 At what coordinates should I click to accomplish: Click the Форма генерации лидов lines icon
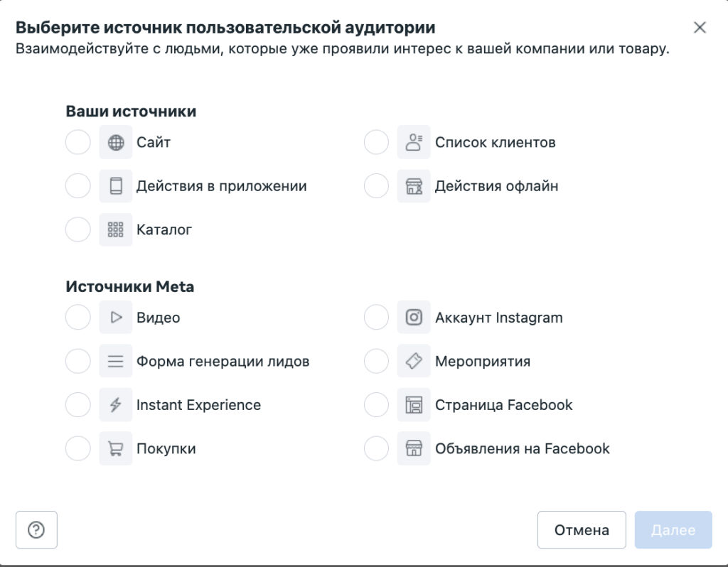[116, 361]
